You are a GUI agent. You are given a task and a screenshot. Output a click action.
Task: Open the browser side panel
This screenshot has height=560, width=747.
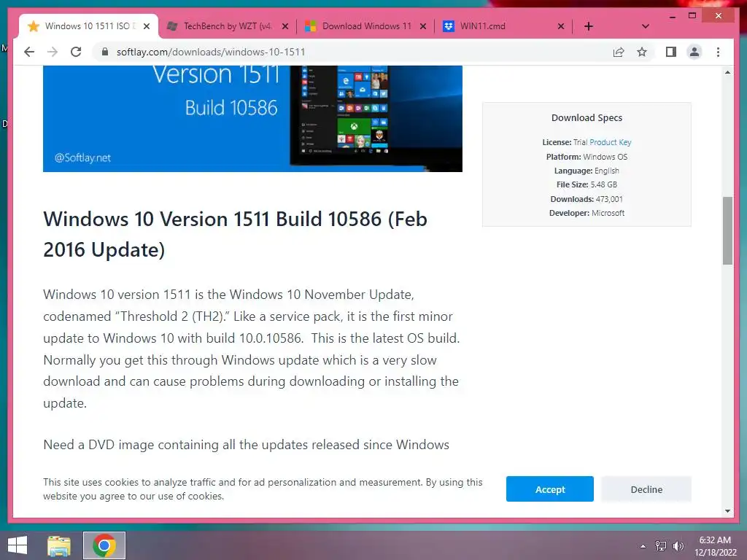coord(671,52)
